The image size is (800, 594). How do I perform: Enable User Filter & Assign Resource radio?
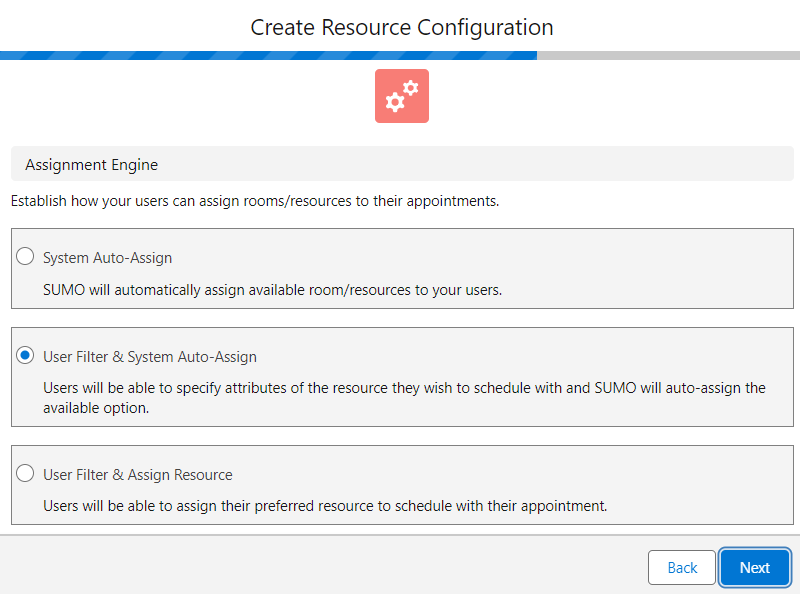click(x=26, y=473)
